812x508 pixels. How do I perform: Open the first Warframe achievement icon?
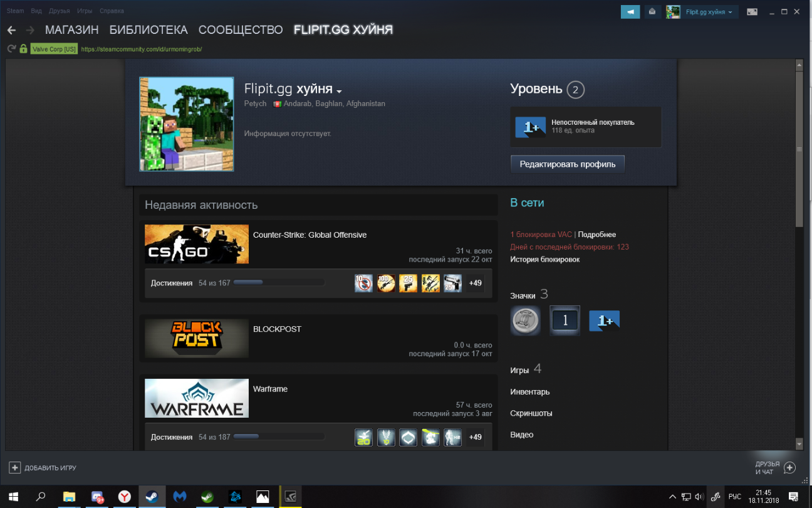[x=363, y=437]
